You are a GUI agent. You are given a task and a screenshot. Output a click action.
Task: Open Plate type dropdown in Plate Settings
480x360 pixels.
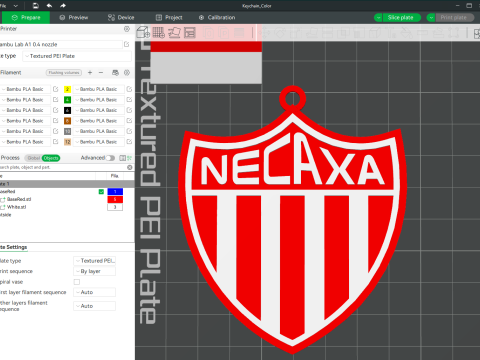94,261
